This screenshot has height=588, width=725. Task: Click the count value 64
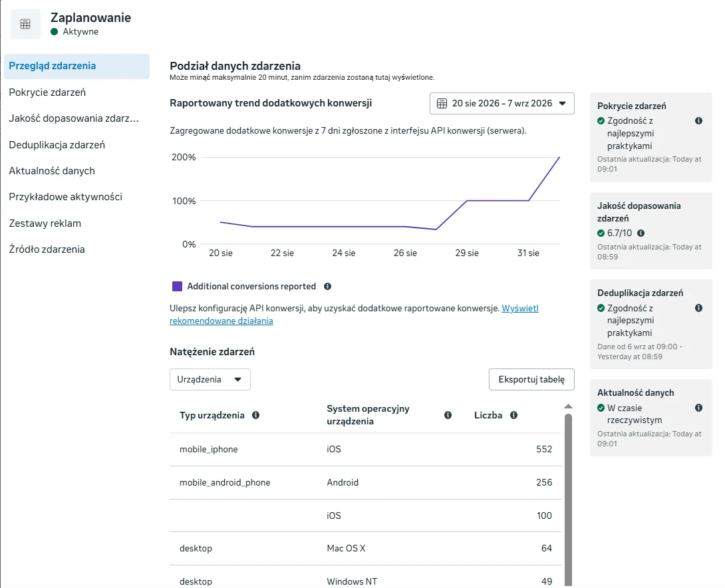(547, 548)
